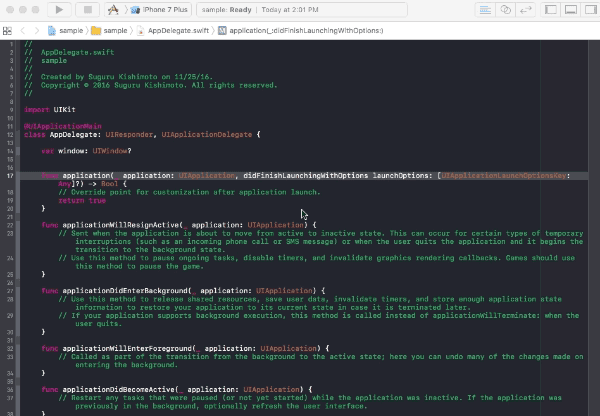Image resolution: width=600 pixels, height=416 pixels.
Task: Stop the running build with Stop button
Action: click(x=88, y=10)
